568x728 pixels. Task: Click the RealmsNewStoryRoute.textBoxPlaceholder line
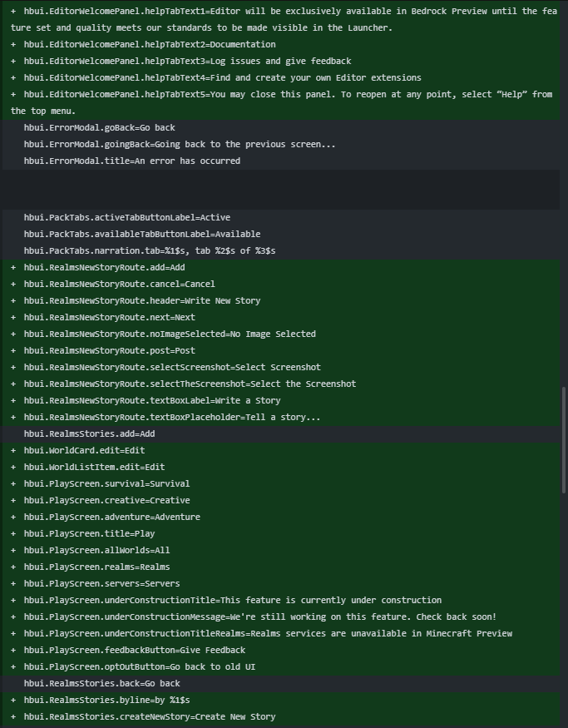click(281, 418)
